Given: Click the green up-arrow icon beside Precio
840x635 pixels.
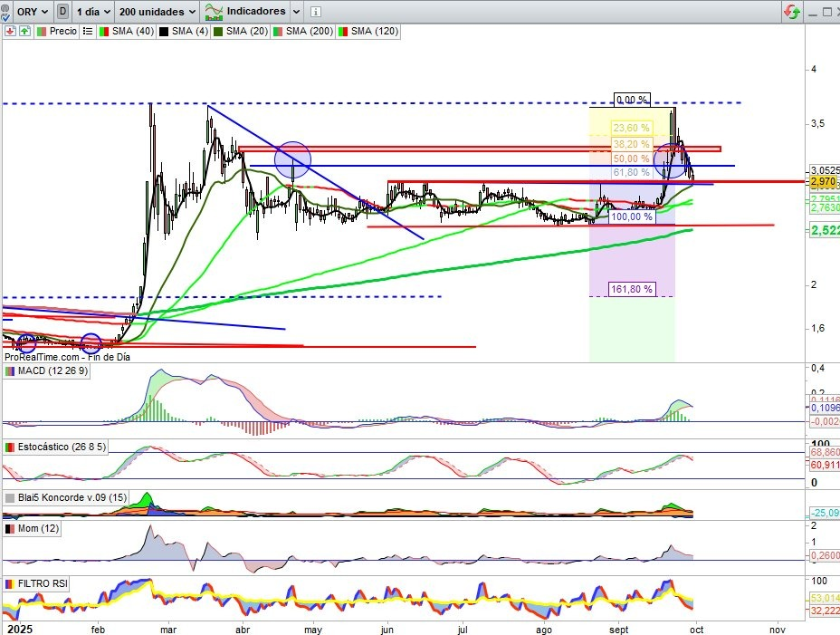Looking at the screenshot, I should pos(24,31).
